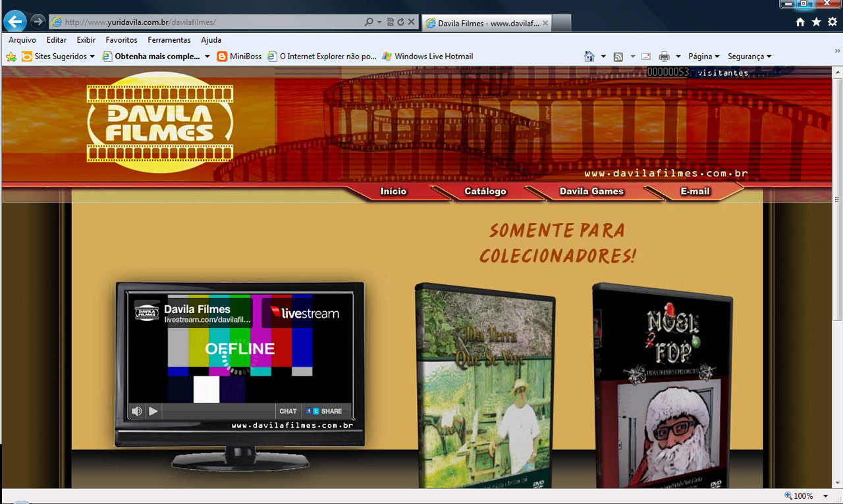
Task: Mute the livestream player with speaker icon
Action: 136,411
